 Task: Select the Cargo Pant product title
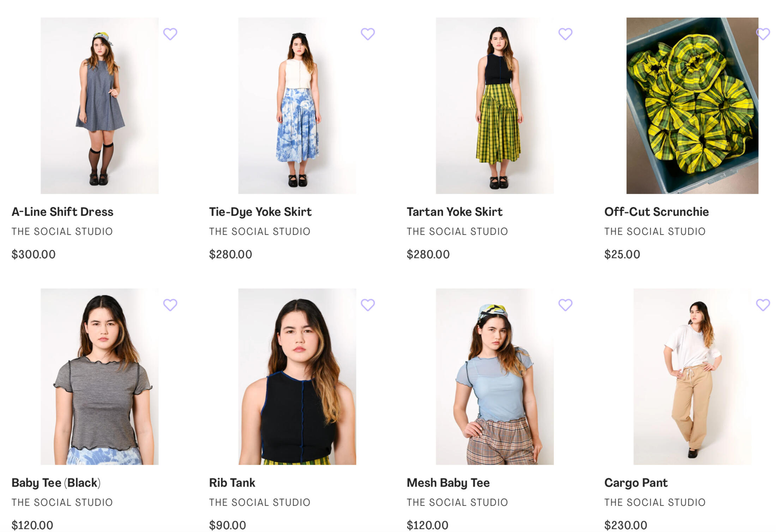(636, 483)
